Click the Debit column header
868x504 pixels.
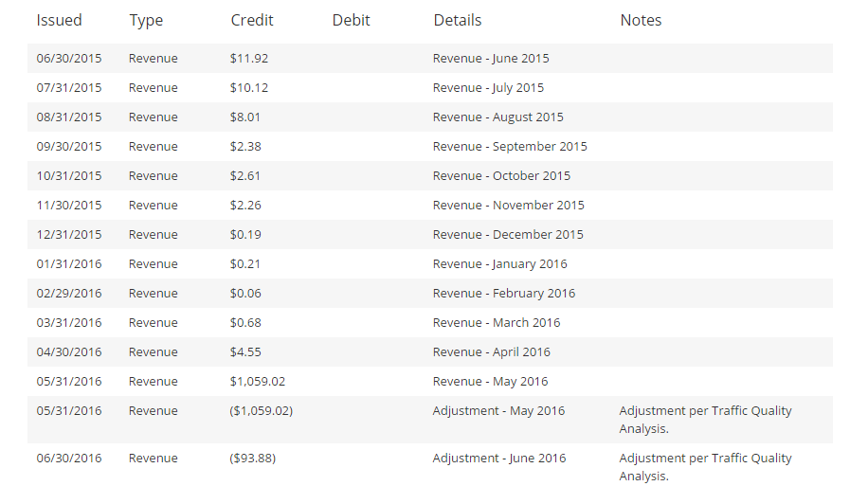tap(351, 20)
